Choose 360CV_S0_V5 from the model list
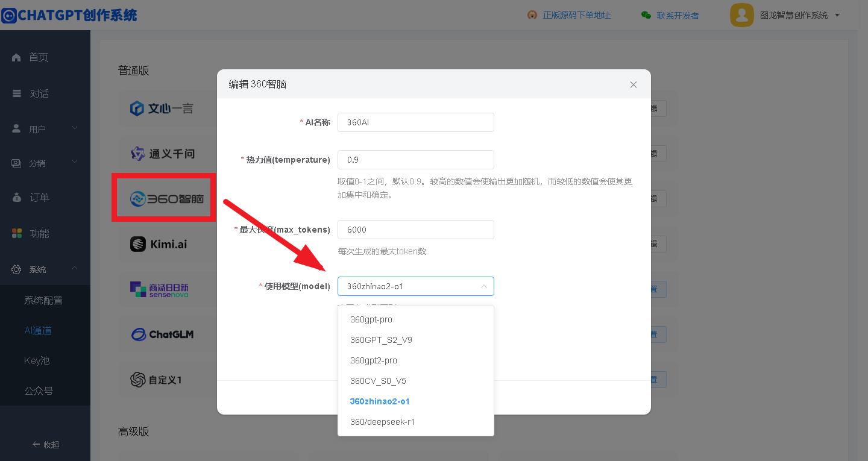 (416, 381)
